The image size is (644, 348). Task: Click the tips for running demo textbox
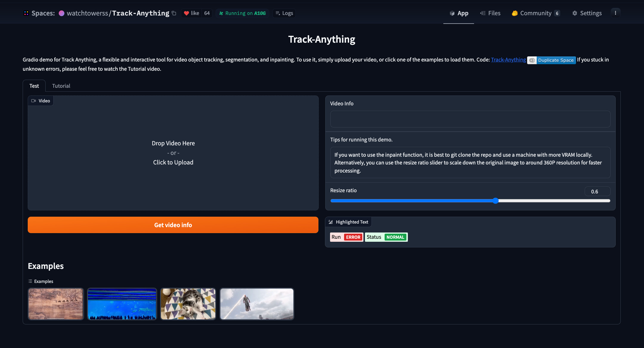tap(470, 163)
